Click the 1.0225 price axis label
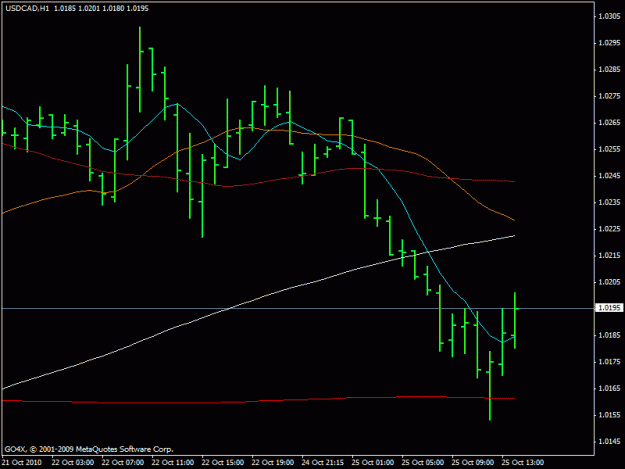The height and width of the screenshot is (469, 625). 610,229
